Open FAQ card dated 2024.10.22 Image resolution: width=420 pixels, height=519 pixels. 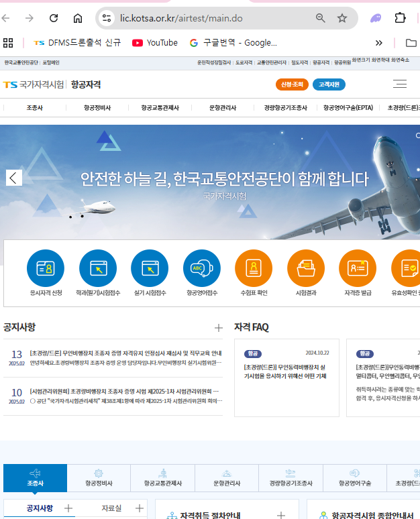pos(286,378)
